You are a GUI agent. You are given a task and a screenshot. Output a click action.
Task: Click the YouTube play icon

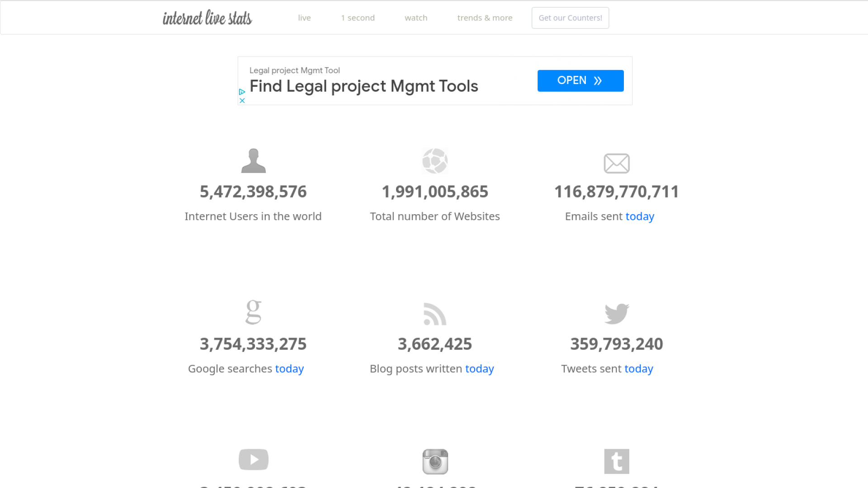pyautogui.click(x=253, y=460)
